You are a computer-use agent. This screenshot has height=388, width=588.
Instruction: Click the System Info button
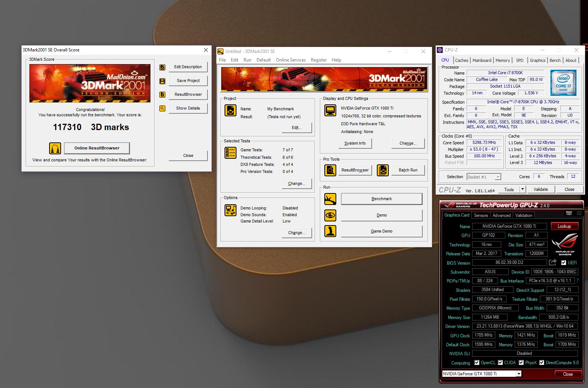click(x=355, y=143)
